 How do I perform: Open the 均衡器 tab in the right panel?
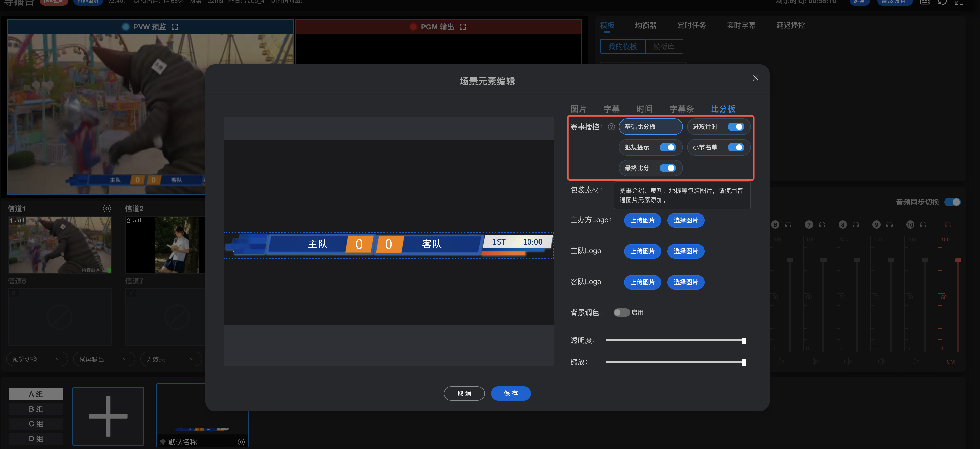[x=646, y=26]
